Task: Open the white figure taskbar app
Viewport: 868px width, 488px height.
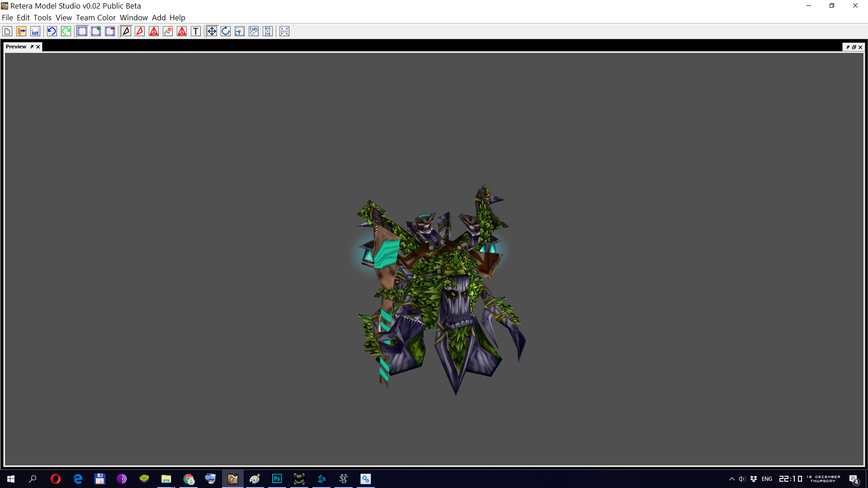Action: click(344, 479)
